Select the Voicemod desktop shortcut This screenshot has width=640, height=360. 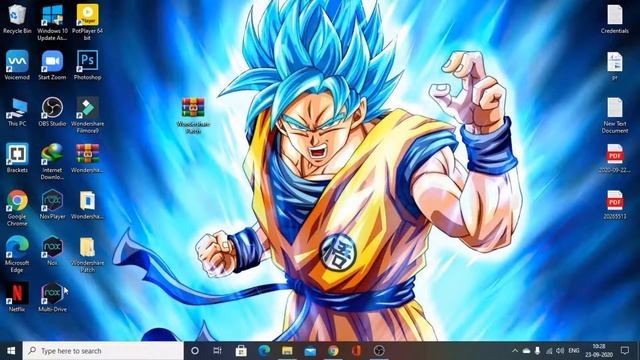(17, 65)
